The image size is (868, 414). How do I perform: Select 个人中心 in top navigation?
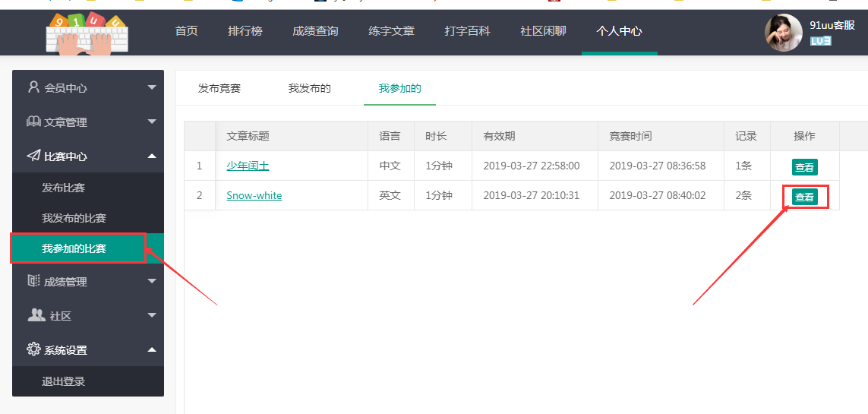[619, 31]
